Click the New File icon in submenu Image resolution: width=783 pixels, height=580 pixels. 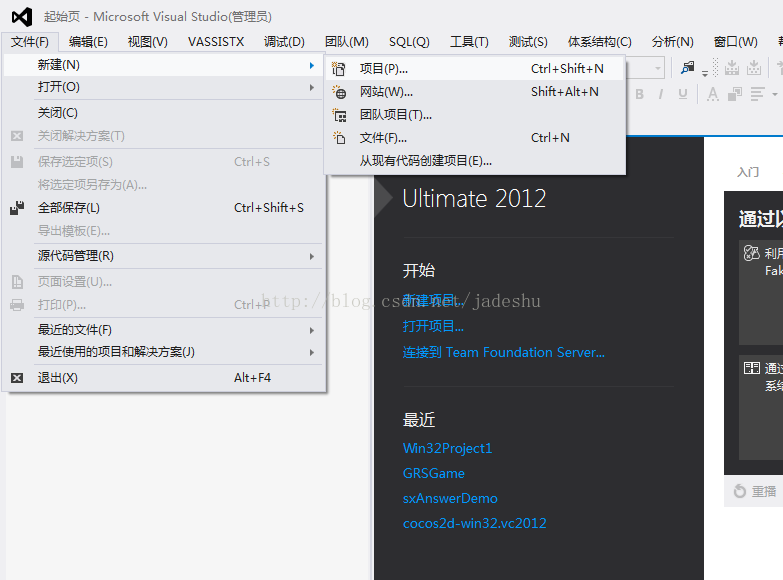tap(340, 138)
